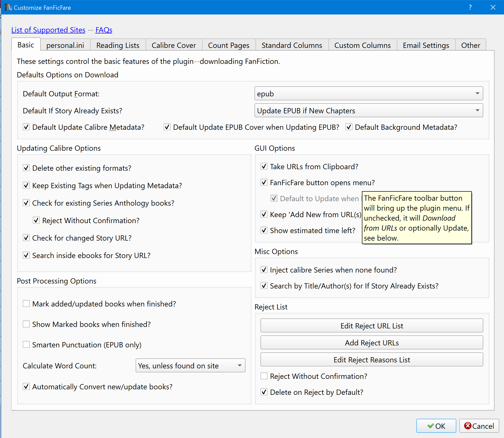Open the Calibre Cover tab

tap(174, 45)
